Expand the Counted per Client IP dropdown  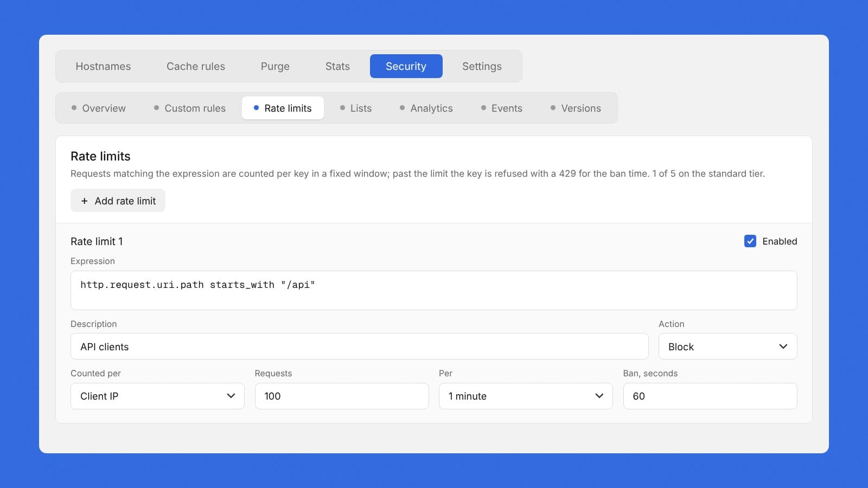click(x=157, y=396)
